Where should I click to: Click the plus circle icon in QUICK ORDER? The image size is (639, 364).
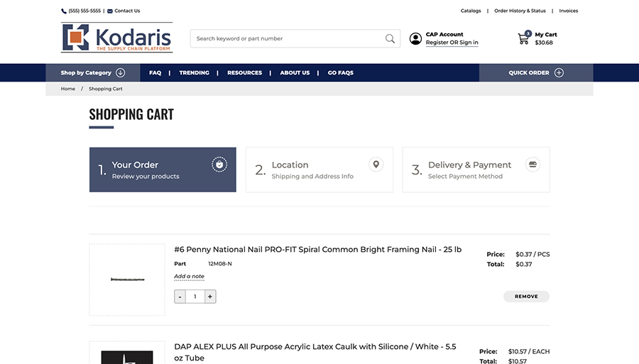[x=559, y=73]
